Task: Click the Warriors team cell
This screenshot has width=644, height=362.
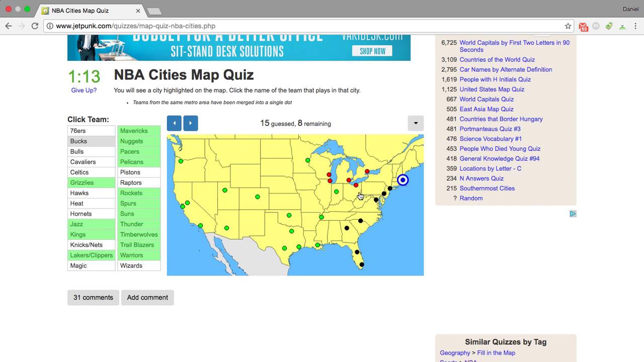Action: [x=139, y=255]
